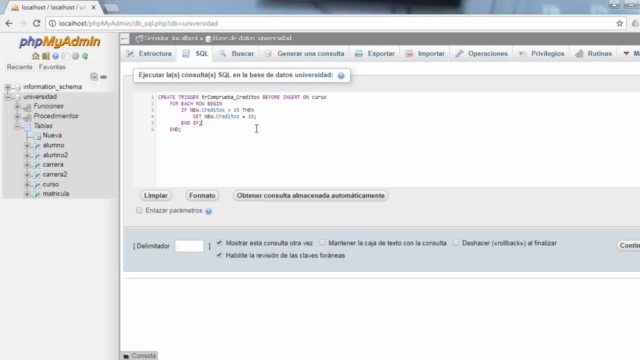The width and height of the screenshot is (640, 360).
Task: Enable the Enlazar parámetros checkbox
Action: point(139,210)
